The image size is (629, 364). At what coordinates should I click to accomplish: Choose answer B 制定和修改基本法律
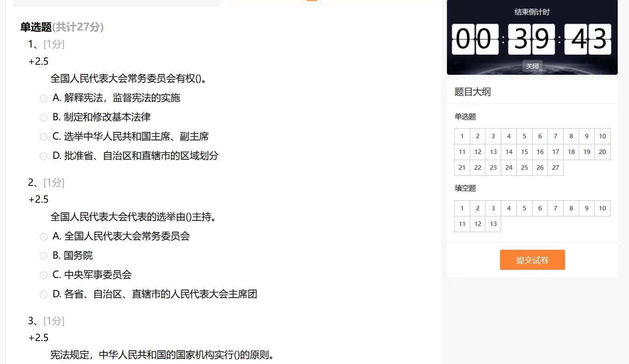click(x=43, y=117)
